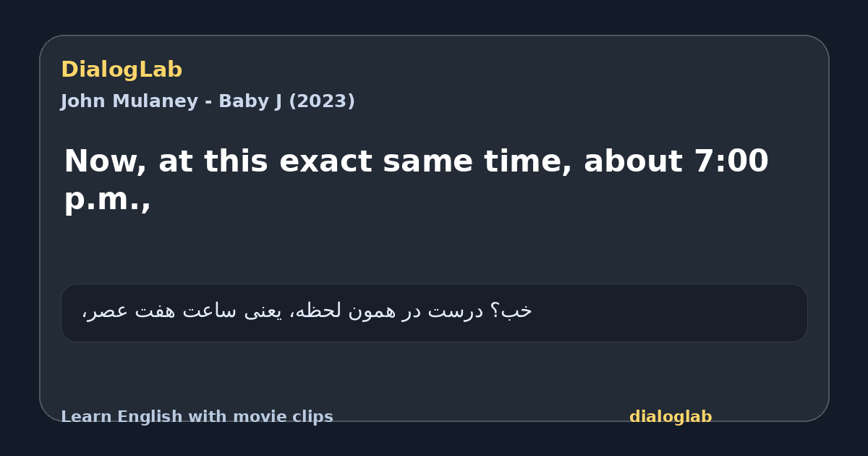Click the Persian translation box
The image size is (868, 456).
click(434, 313)
